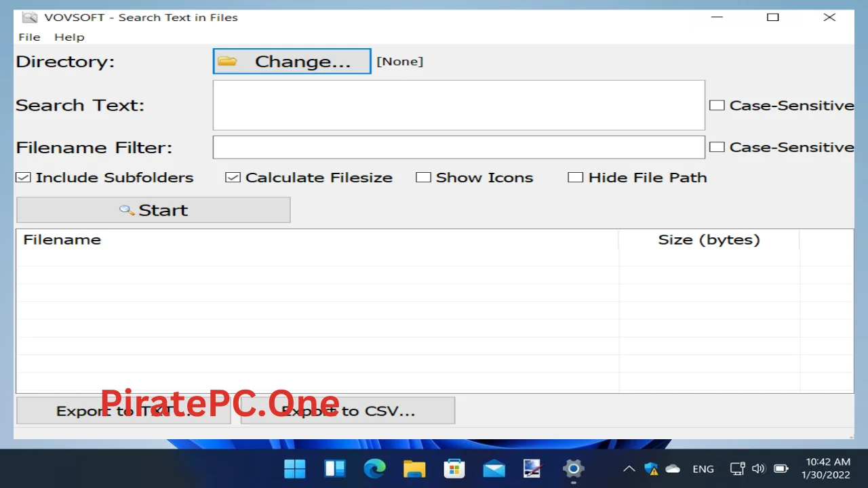Maximize the VOVSOFT window
The image size is (868, 488).
click(x=773, y=17)
